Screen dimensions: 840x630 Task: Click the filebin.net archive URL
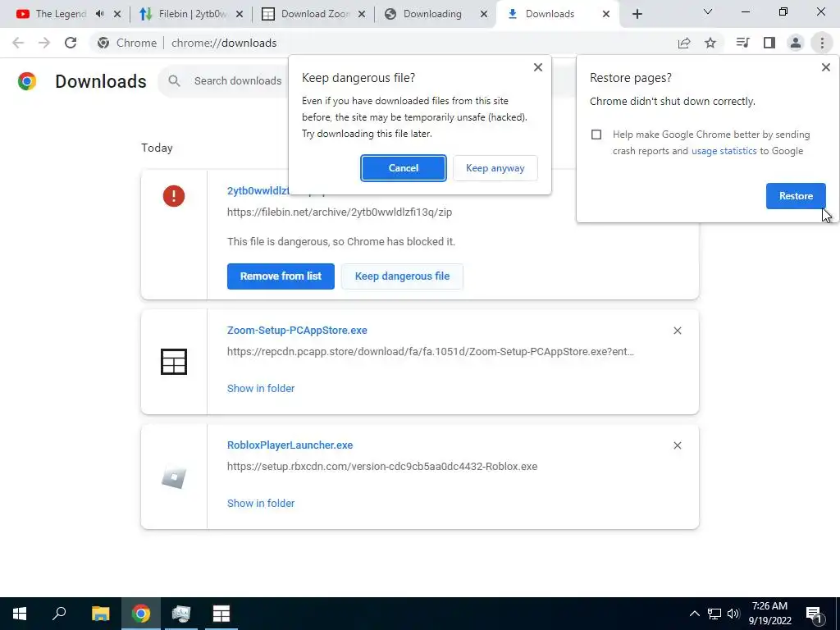[x=340, y=212]
